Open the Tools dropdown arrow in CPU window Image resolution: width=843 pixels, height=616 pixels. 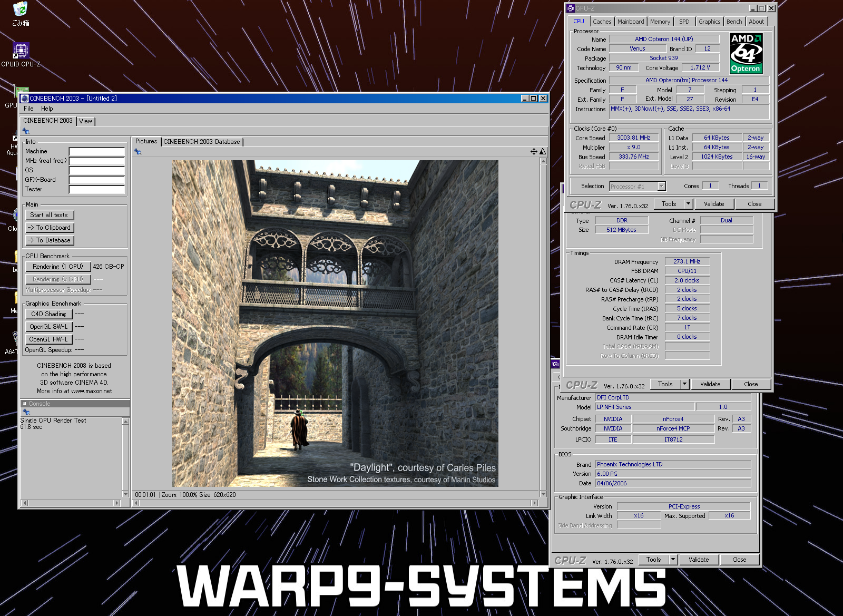(688, 204)
